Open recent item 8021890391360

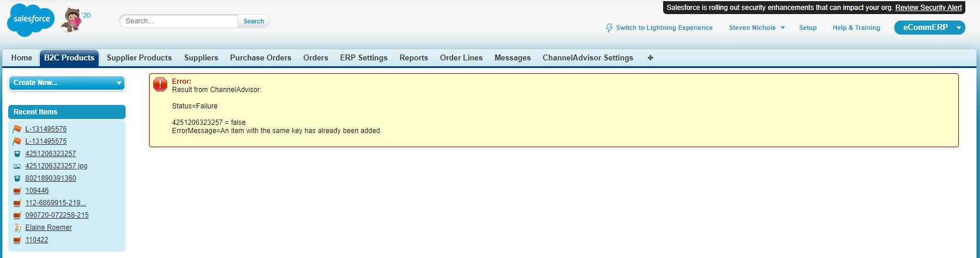50,178
